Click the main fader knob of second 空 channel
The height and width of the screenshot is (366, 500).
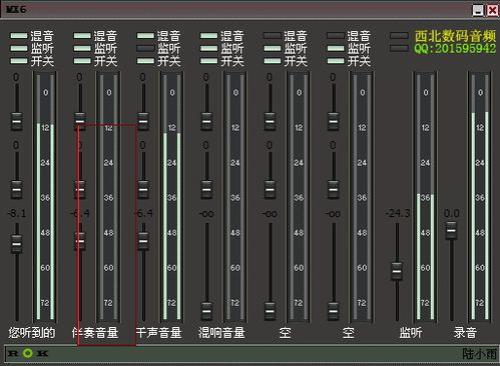point(333,311)
